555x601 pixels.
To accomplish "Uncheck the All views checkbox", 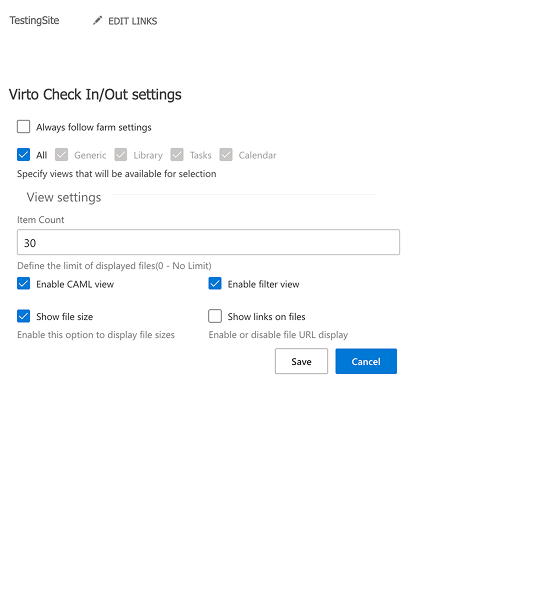I will click(x=23, y=155).
